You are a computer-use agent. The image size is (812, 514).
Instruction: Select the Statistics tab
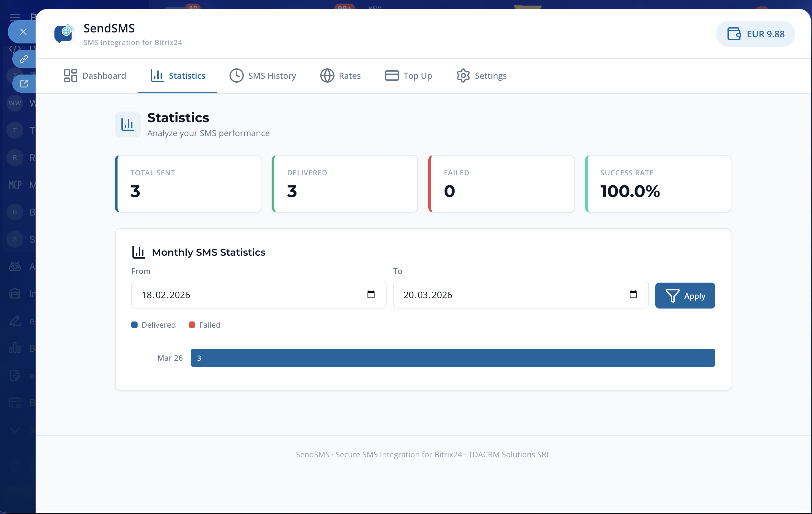(178, 76)
